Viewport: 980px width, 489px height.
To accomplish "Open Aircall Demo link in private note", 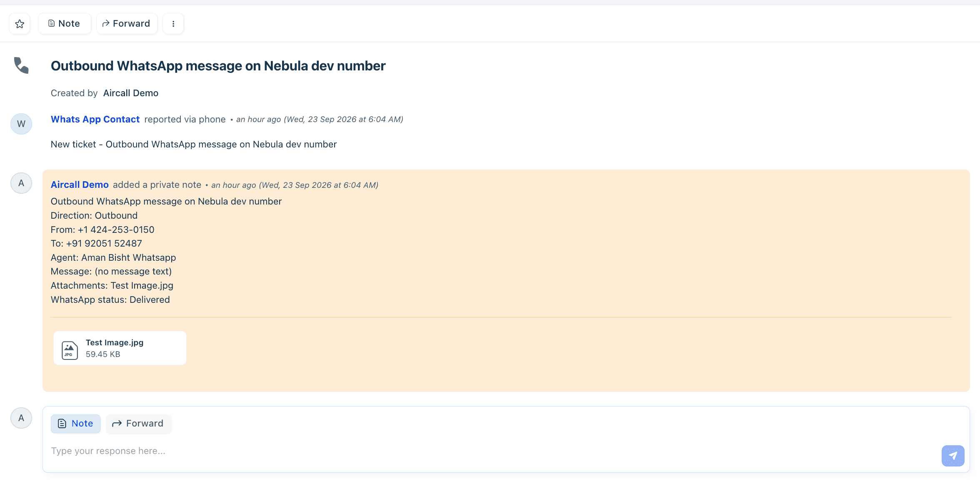I will click(80, 185).
